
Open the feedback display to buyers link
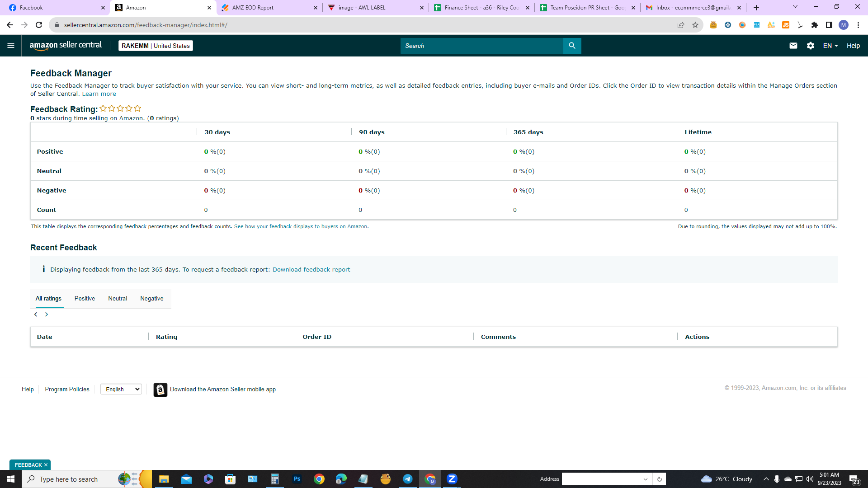coord(301,227)
